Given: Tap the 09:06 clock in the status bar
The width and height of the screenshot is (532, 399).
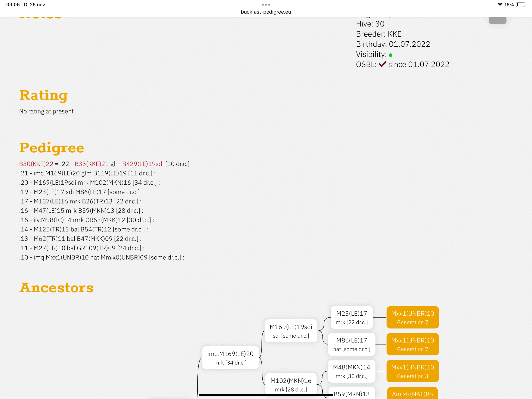Looking at the screenshot, I should tap(13, 4).
